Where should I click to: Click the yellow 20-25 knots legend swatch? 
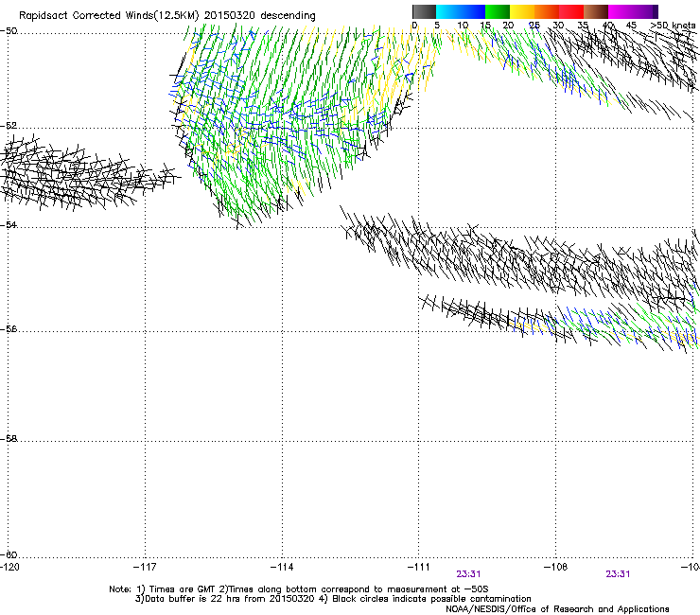[x=522, y=11]
